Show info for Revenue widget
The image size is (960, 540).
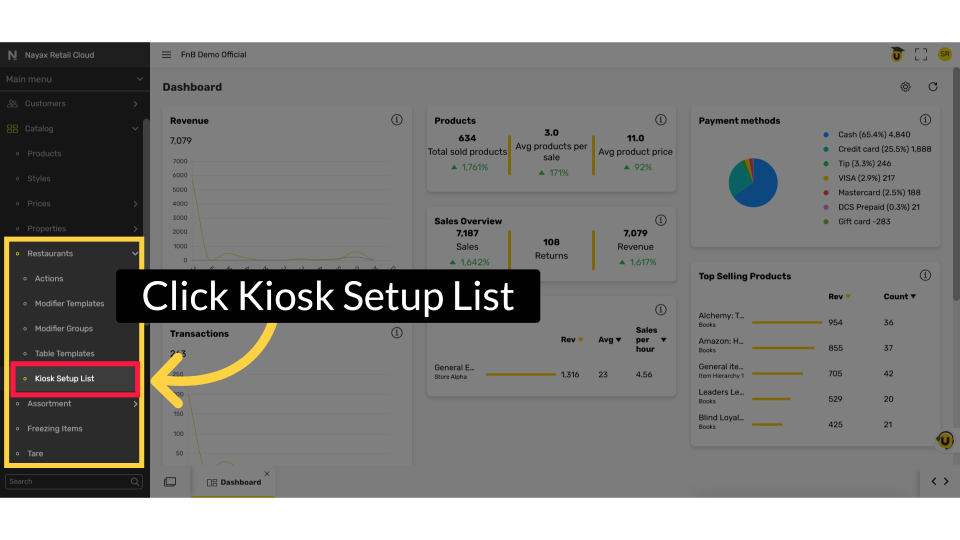[397, 120]
